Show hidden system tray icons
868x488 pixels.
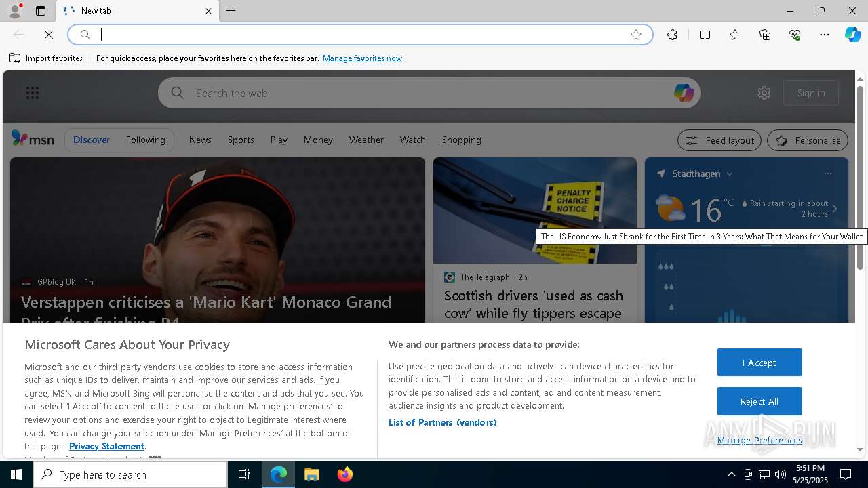[x=731, y=474]
